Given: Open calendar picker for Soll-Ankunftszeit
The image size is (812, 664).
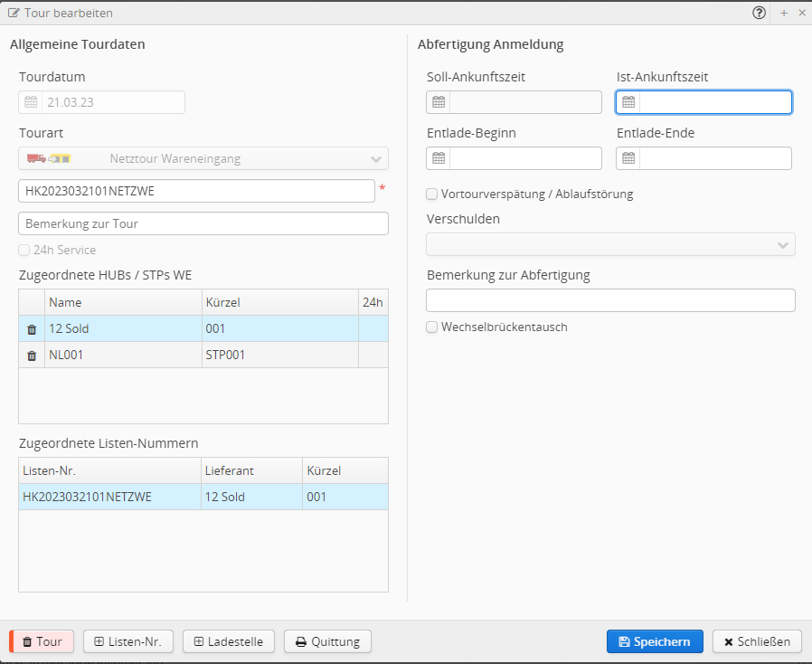Looking at the screenshot, I should point(439,102).
